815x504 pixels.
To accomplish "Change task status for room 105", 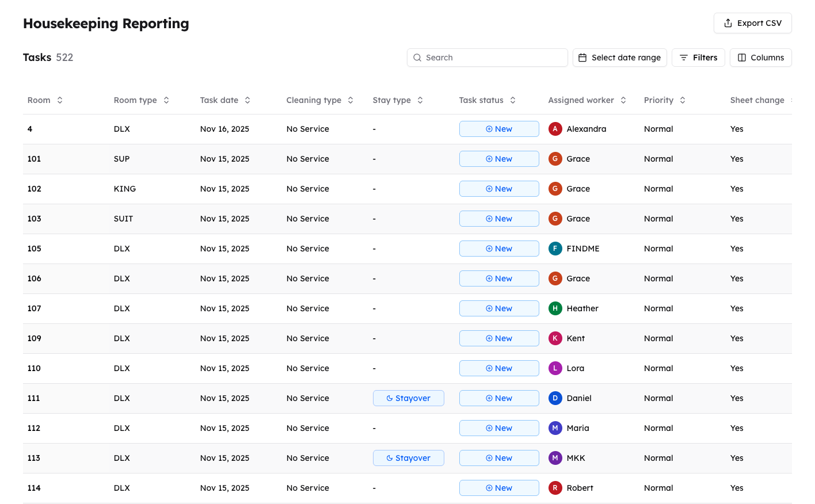I will 498,249.
